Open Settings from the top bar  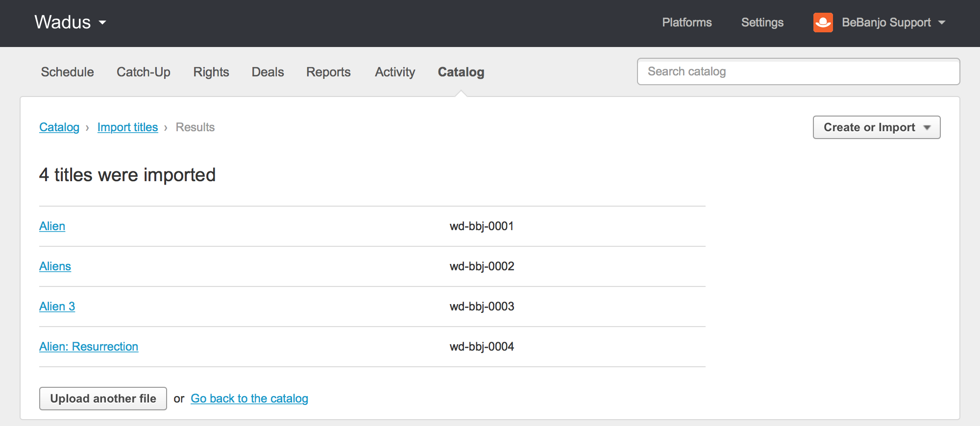[x=762, y=23]
